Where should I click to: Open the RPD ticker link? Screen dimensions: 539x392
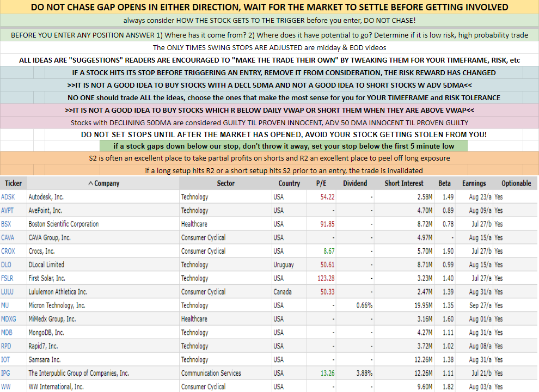tap(6, 346)
